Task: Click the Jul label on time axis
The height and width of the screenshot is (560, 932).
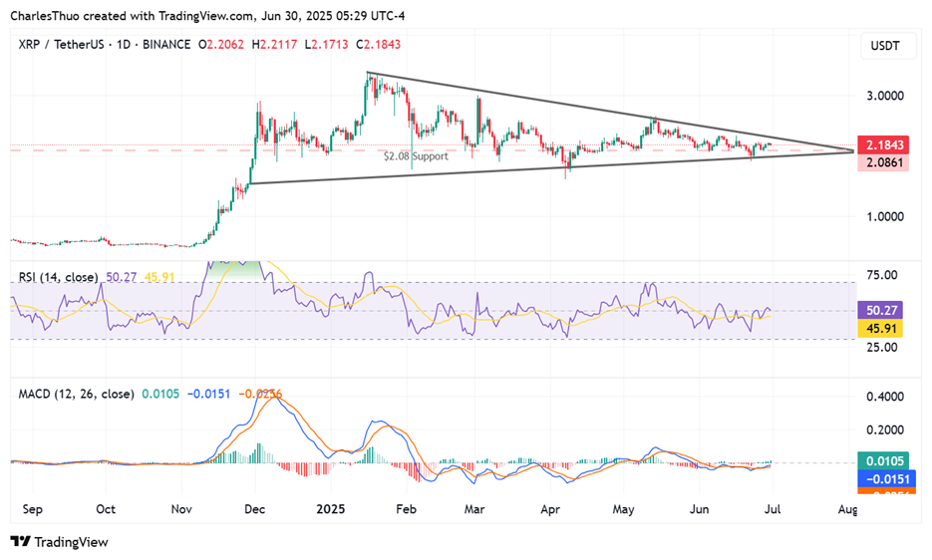Action: coord(773,509)
